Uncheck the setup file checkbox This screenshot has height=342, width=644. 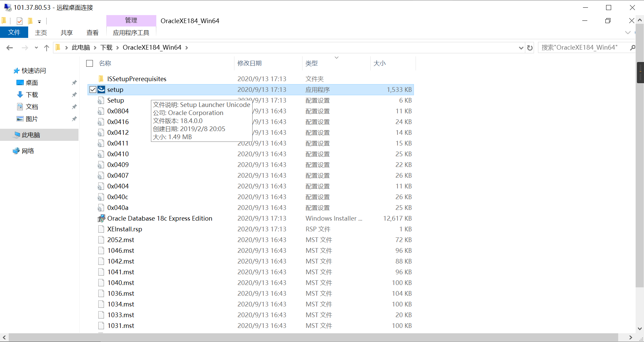93,90
